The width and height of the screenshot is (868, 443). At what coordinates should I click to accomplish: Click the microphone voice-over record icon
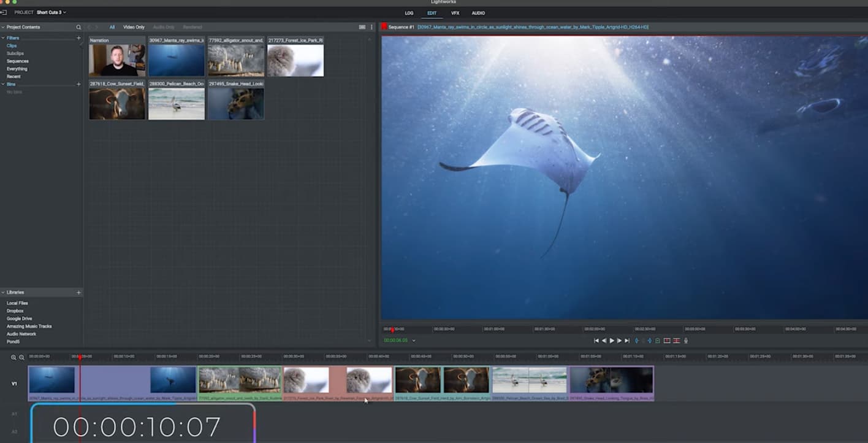click(x=686, y=341)
